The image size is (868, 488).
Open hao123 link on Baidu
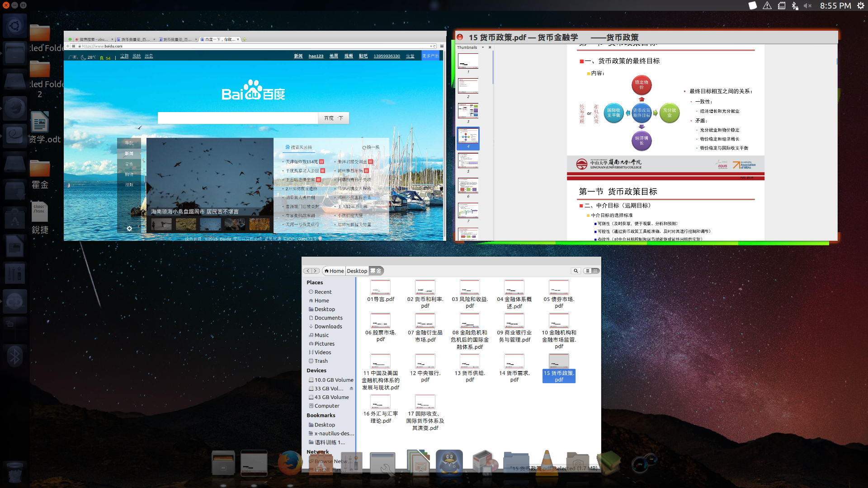[316, 56]
